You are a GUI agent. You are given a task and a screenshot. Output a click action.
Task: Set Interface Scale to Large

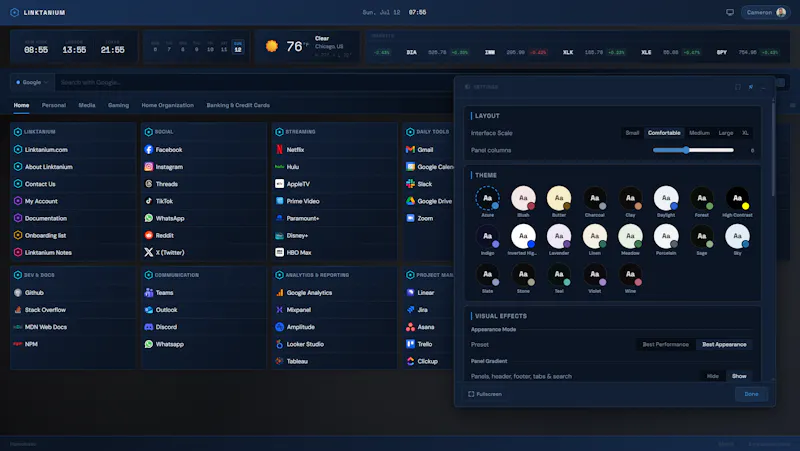[x=726, y=133]
